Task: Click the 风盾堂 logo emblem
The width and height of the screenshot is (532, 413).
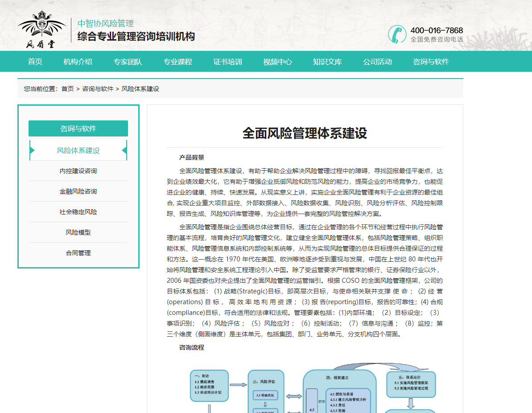Action: (42, 29)
